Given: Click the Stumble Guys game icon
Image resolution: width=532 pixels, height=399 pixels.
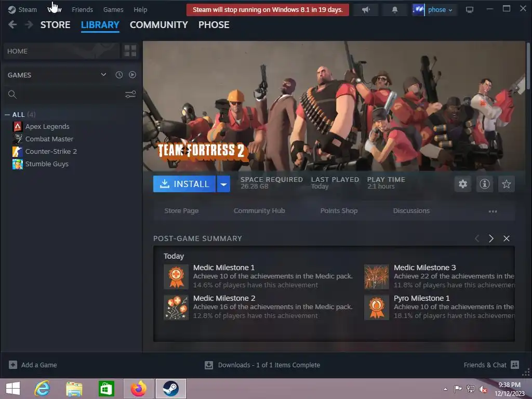Looking at the screenshot, I should [18, 164].
